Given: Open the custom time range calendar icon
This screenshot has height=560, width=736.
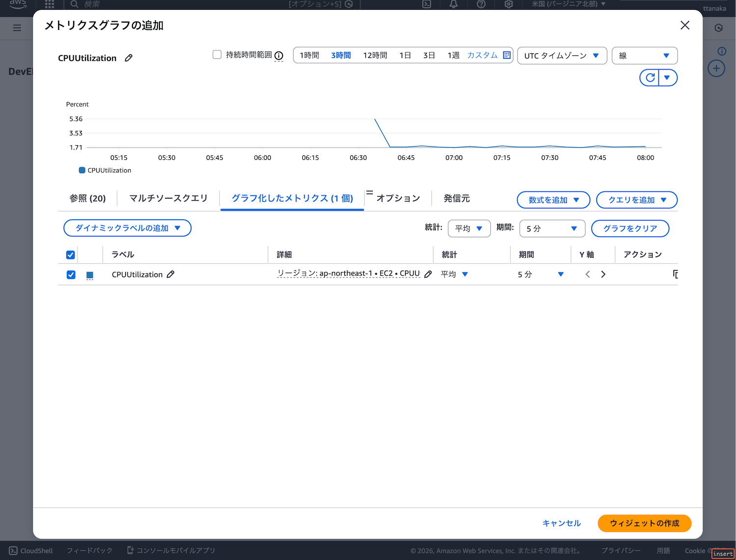Looking at the screenshot, I should point(507,55).
